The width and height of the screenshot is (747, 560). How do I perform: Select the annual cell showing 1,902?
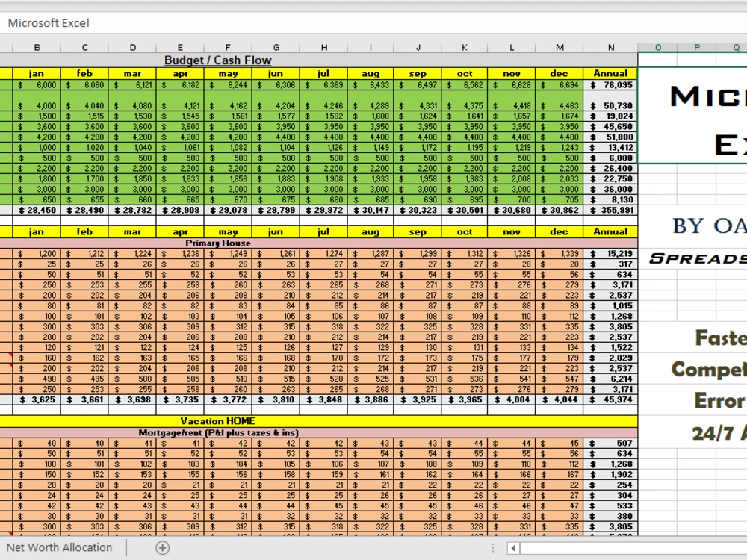point(611,474)
